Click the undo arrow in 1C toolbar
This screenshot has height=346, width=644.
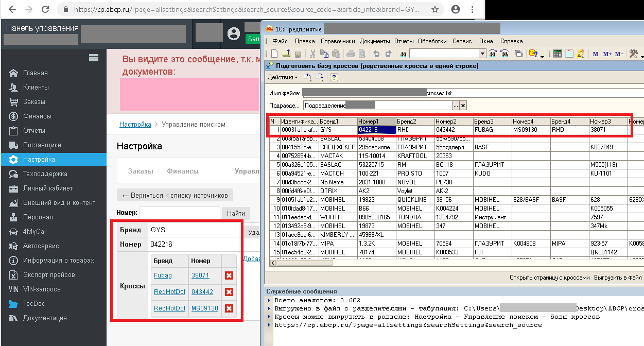[x=376, y=54]
